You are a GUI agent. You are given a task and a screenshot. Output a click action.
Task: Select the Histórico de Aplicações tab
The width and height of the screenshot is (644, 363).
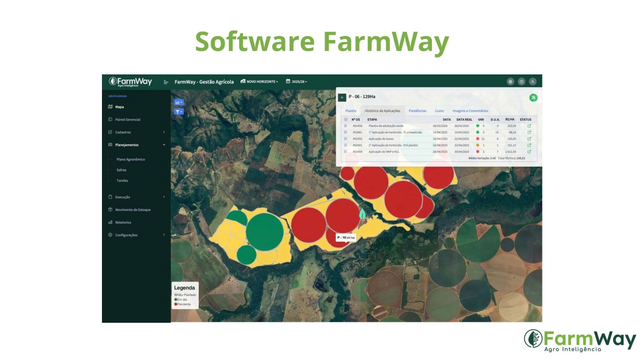tap(383, 111)
